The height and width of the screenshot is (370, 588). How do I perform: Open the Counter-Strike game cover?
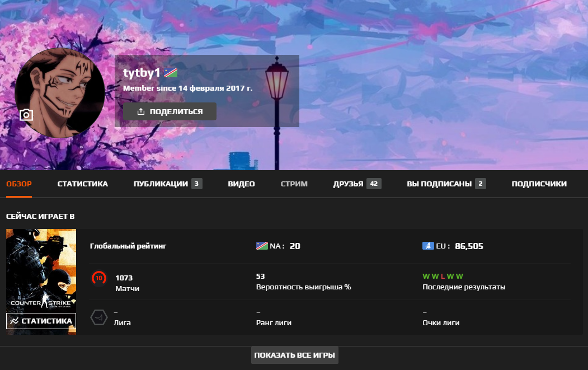coord(41,270)
